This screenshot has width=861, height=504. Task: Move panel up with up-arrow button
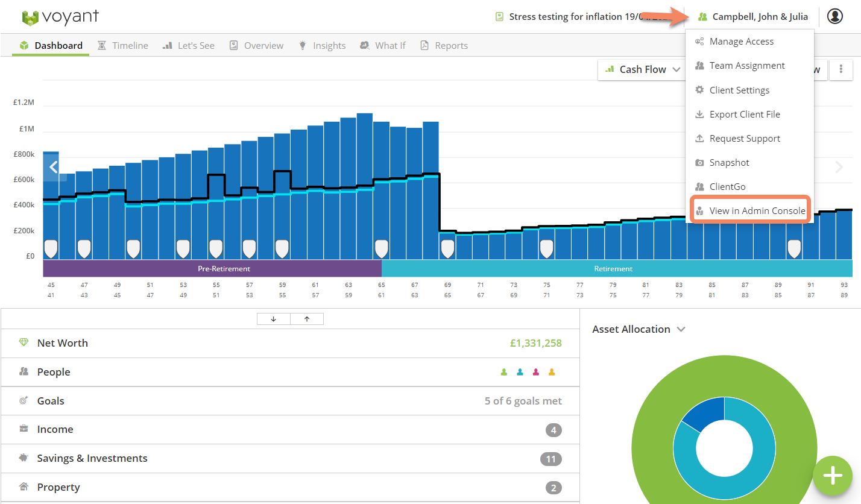pyautogui.click(x=307, y=319)
